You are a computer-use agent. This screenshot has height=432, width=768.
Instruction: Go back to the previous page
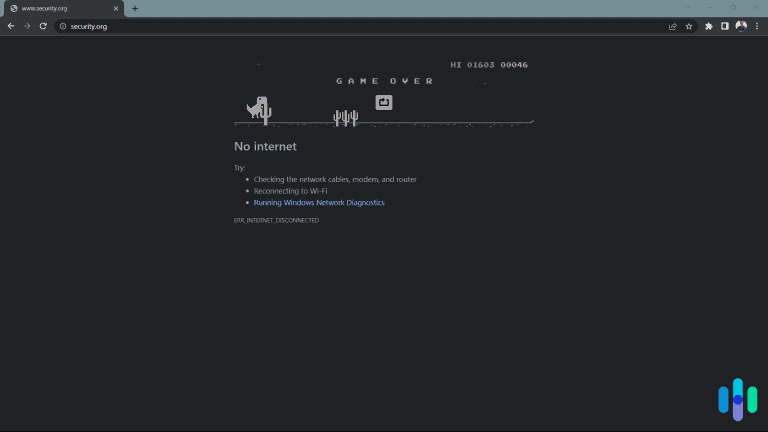point(11,26)
